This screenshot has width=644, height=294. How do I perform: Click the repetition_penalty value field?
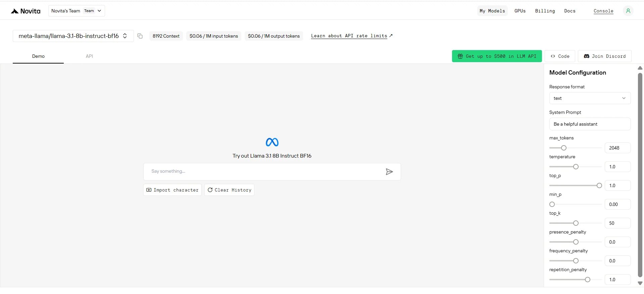617,280
